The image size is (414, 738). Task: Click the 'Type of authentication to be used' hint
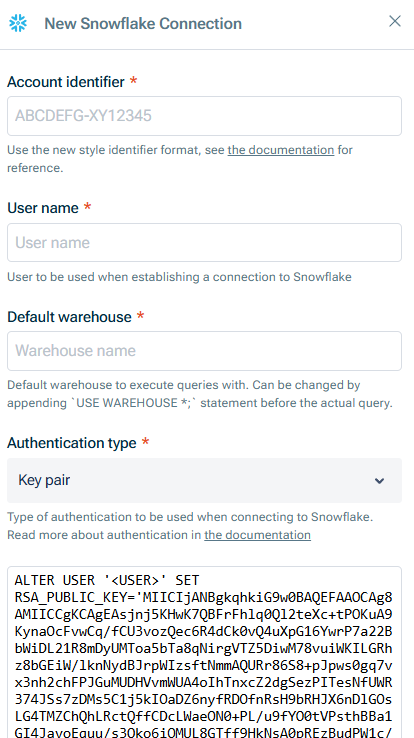click(190, 526)
